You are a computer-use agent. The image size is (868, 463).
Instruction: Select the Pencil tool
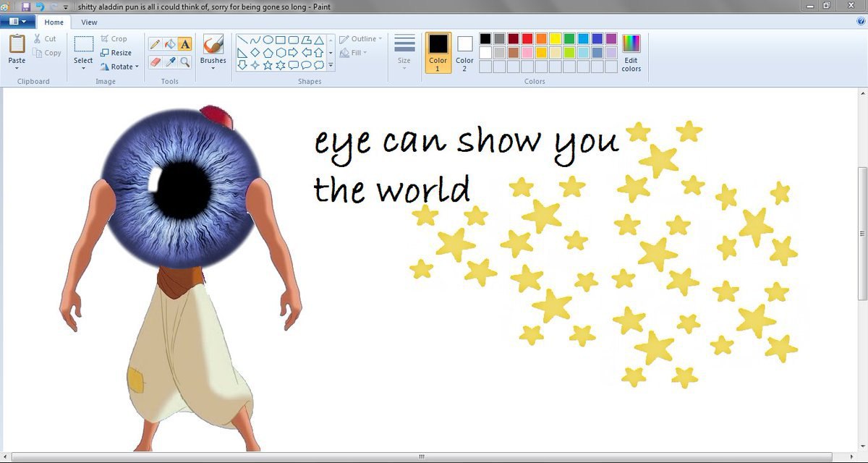tap(155, 45)
